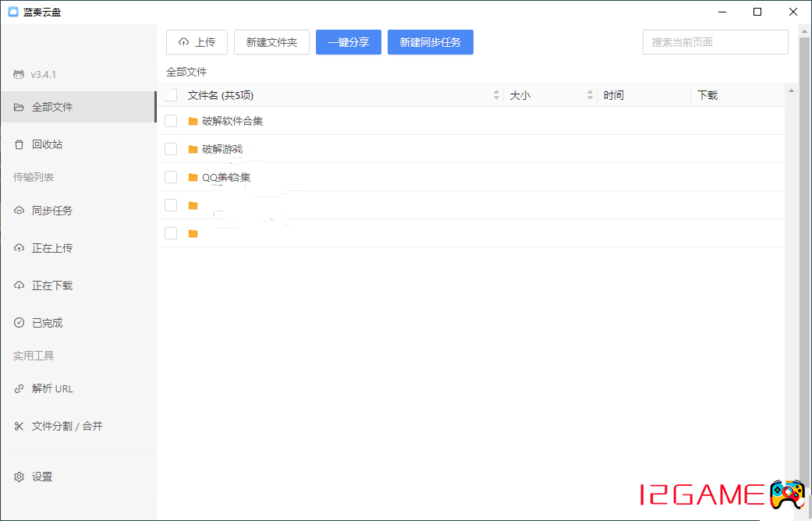Click the 同步任务 cloud sync icon
Screen dimensions: 812x521
(x=20, y=211)
